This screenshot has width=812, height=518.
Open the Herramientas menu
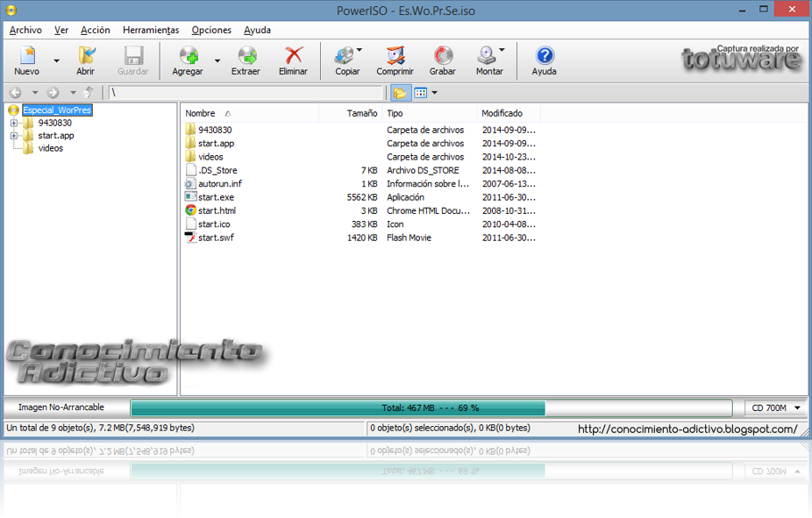(x=151, y=30)
